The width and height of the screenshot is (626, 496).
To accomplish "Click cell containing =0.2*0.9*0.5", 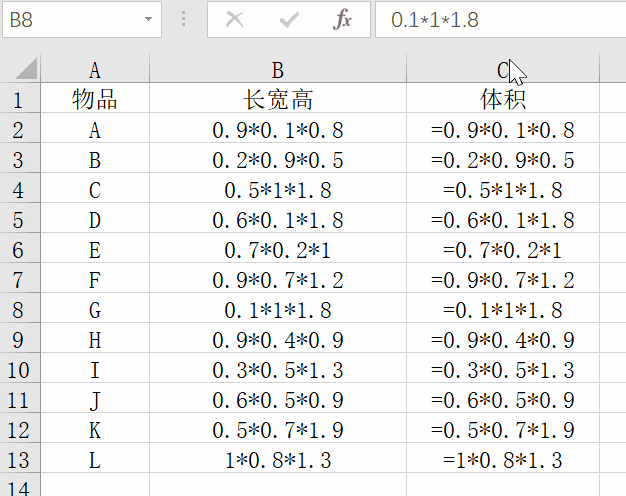I will [x=503, y=158].
